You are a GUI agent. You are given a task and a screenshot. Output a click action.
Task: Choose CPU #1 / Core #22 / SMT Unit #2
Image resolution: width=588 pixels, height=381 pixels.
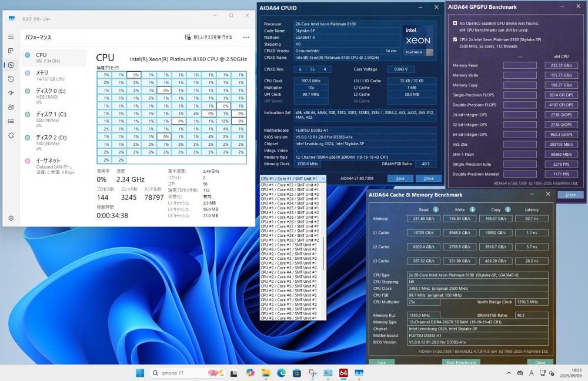[290, 185]
